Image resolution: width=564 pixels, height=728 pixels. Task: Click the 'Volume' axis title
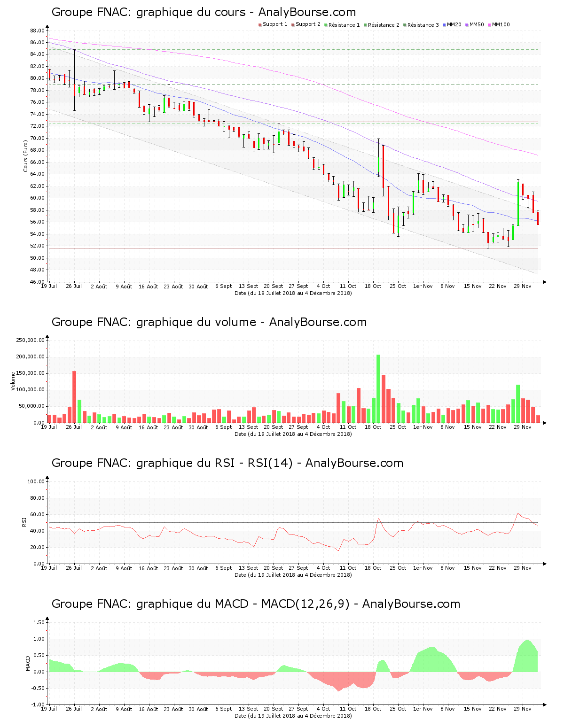pos(13,381)
